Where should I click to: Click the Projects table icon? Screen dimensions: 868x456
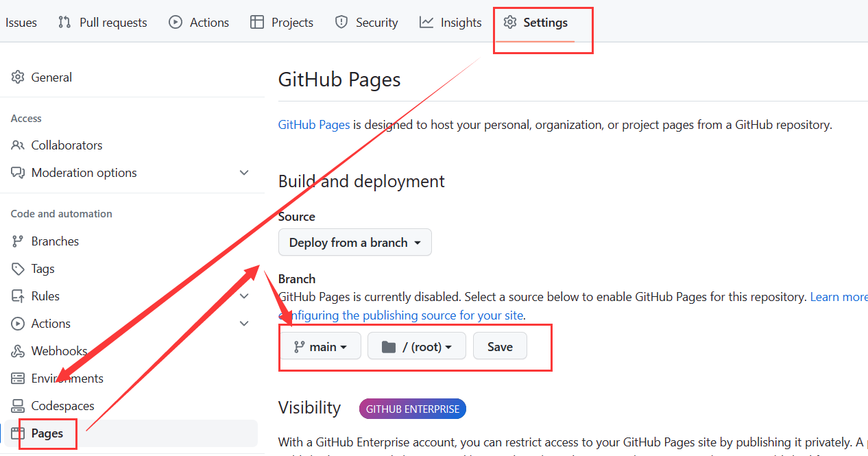[x=257, y=23]
